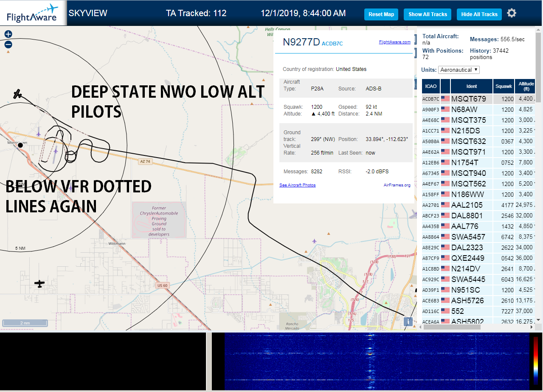Select the MSQT562 aircraft row
Viewport: 543px width, 392px height.
point(479,184)
